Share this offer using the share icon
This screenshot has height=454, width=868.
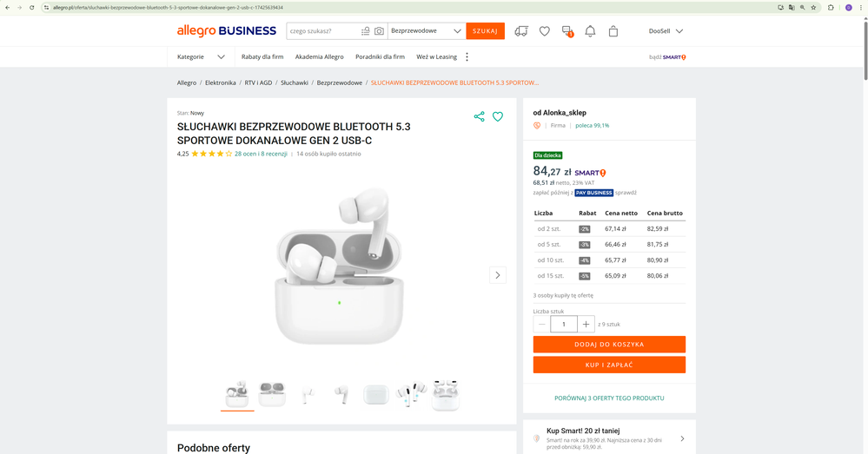tap(479, 116)
